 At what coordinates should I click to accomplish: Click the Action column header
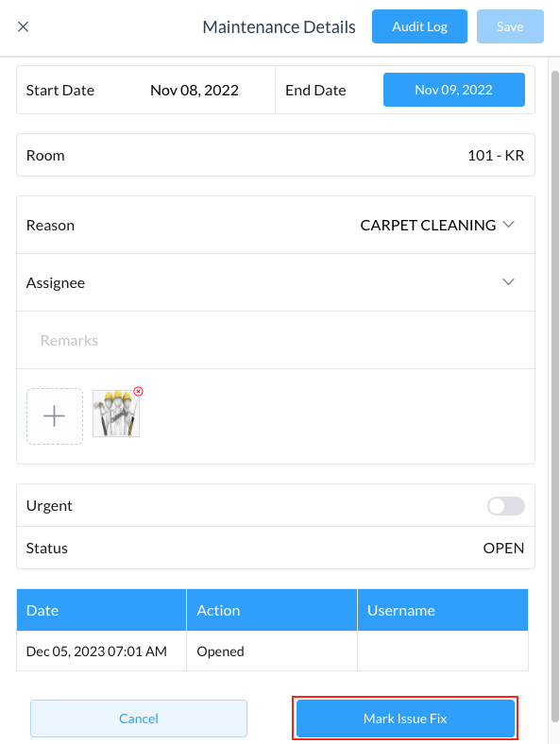pos(272,610)
